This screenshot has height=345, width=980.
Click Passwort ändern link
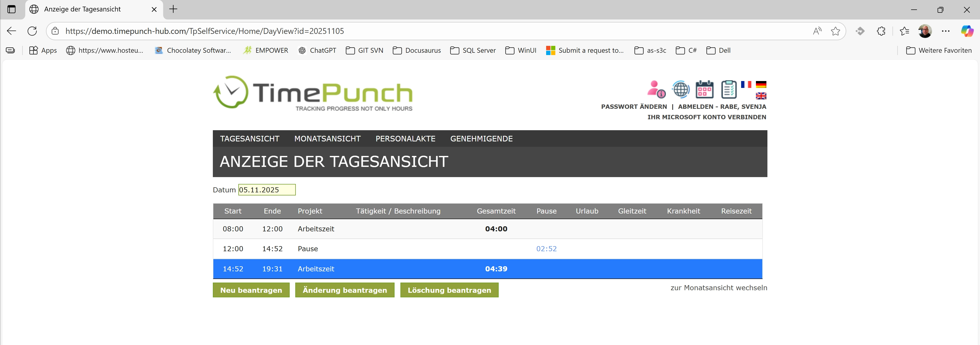634,107
